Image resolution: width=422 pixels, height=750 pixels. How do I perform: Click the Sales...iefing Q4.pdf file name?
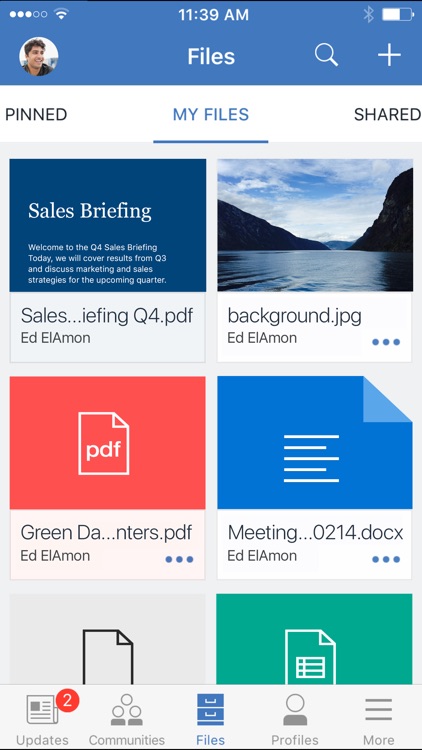(107, 316)
